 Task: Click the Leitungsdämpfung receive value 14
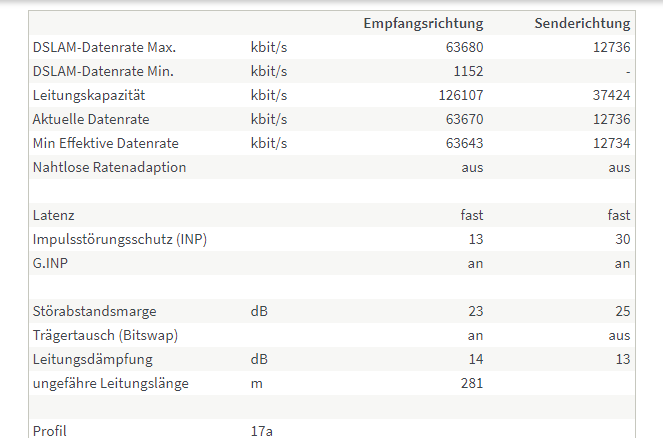pos(476,360)
